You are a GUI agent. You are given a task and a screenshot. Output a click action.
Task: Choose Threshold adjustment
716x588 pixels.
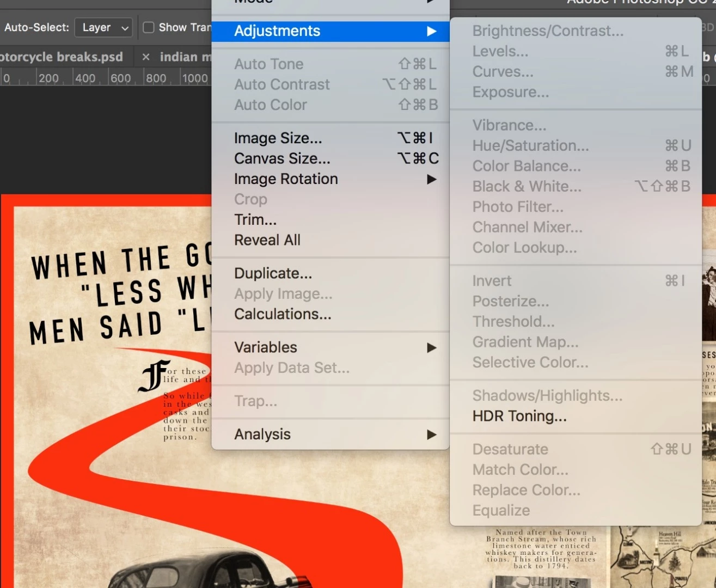click(x=576, y=322)
